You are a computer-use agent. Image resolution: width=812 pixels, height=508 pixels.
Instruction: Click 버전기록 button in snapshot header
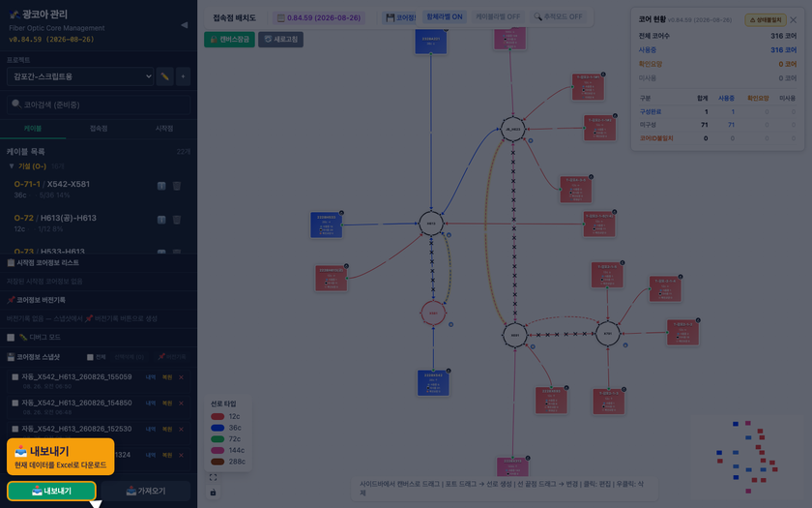point(172,357)
